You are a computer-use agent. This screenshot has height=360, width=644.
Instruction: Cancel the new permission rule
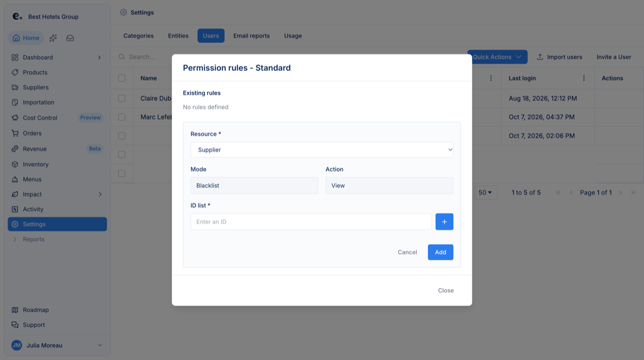[x=407, y=252]
